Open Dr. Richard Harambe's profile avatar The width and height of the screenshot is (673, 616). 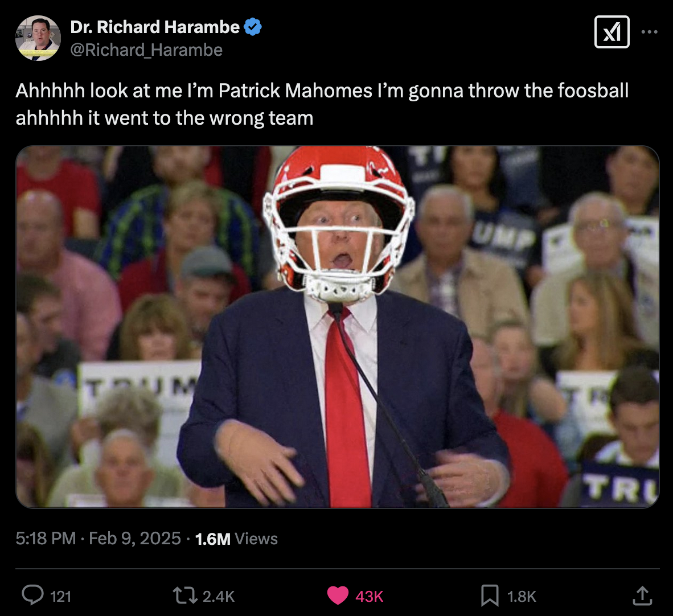[x=38, y=38]
